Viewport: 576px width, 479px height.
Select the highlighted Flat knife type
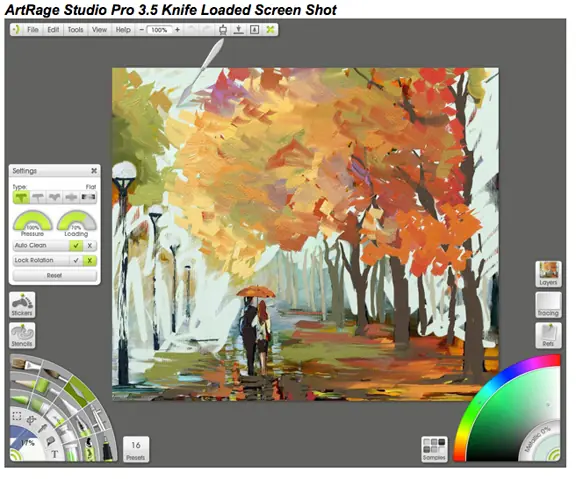(21, 197)
